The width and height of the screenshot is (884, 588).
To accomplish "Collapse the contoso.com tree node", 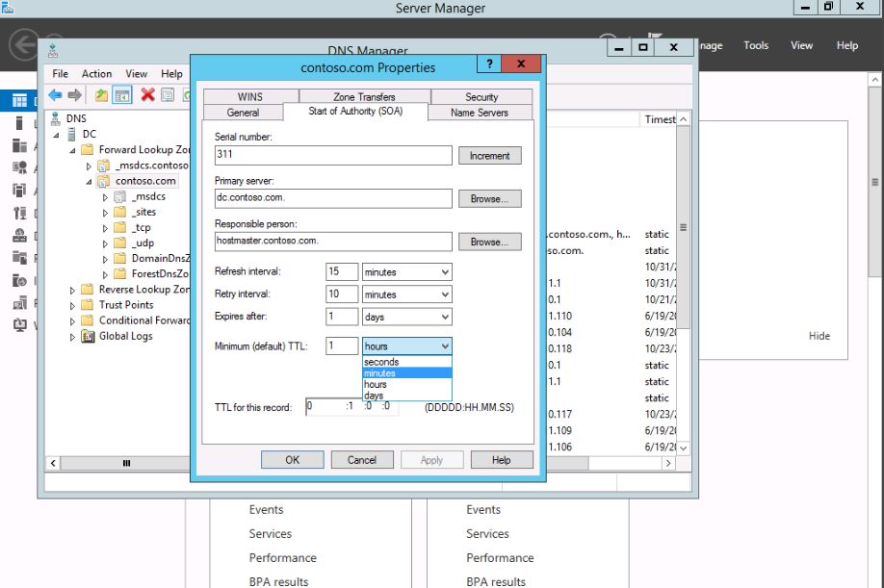I will [89, 181].
